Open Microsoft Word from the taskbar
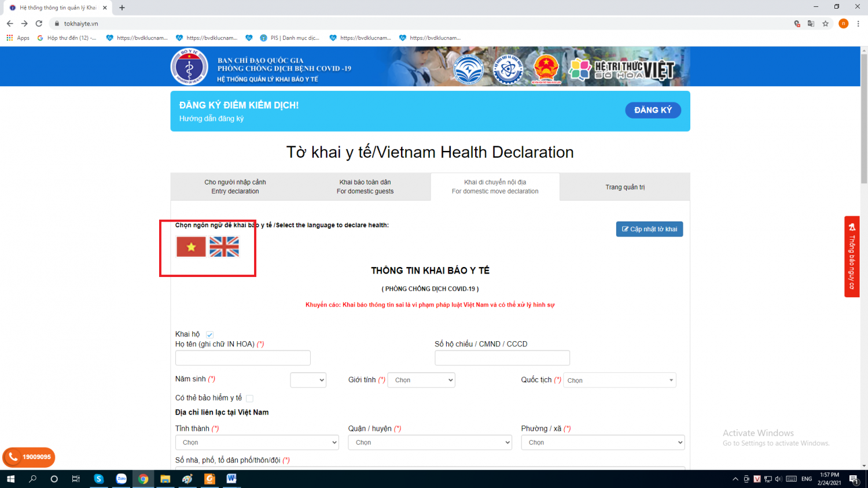Image resolution: width=868 pixels, height=488 pixels. coord(231,479)
